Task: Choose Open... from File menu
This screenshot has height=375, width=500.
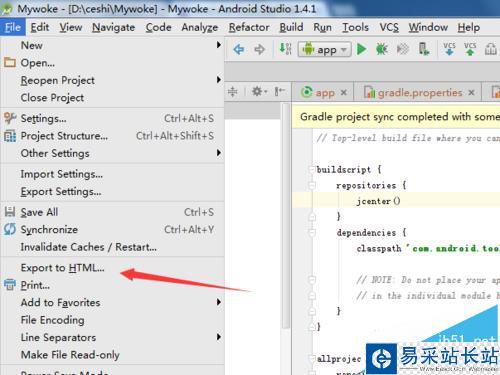Action: 112,63
